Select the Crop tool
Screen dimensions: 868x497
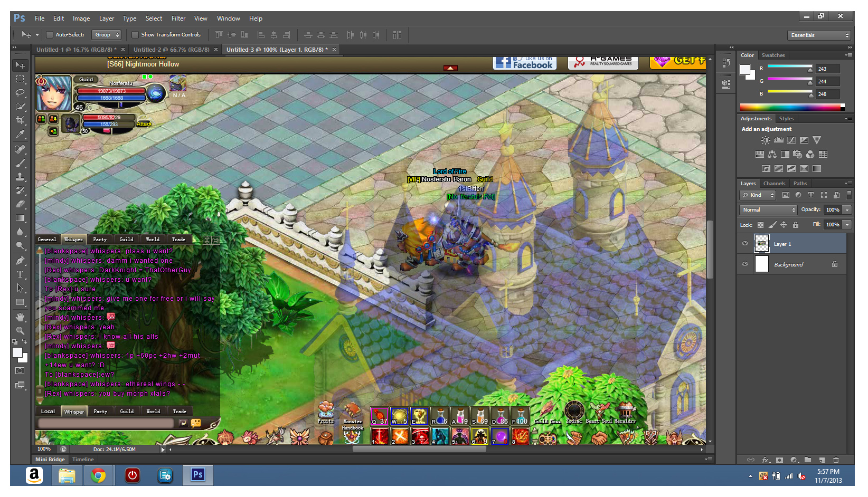pos(20,120)
